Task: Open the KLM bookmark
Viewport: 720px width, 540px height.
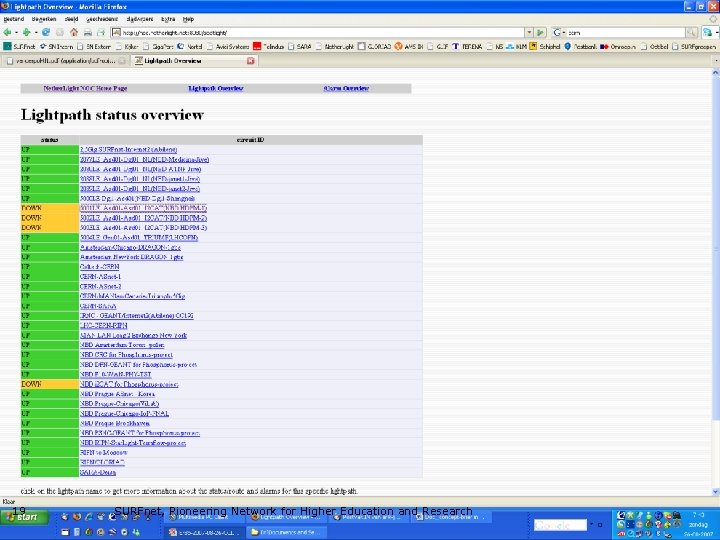Action: pos(516,46)
